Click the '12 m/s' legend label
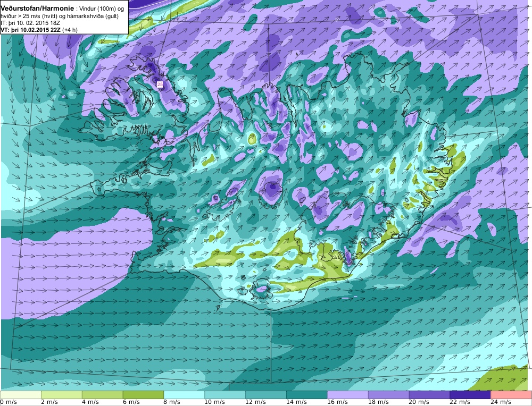Screen dimensions: 532x406 [256, 402]
